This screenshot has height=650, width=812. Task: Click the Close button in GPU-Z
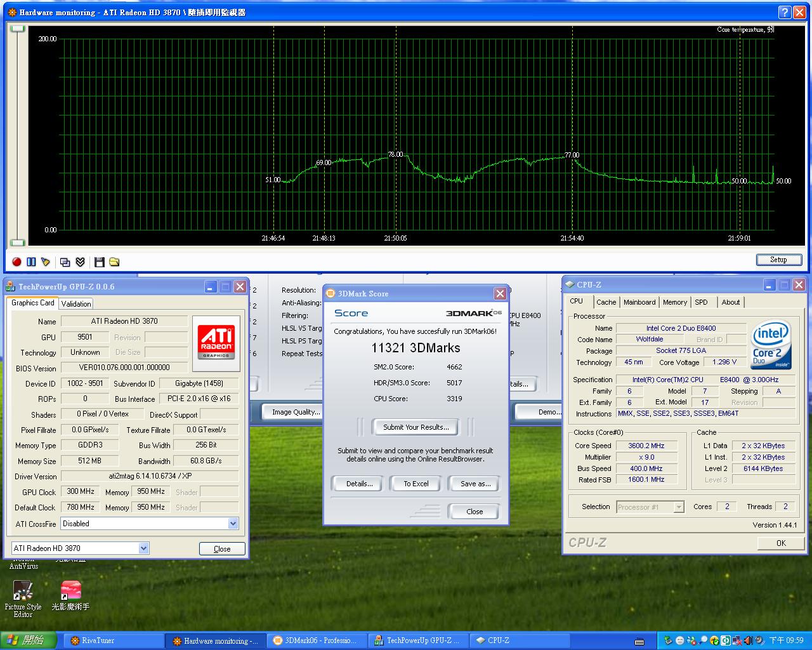click(x=222, y=549)
